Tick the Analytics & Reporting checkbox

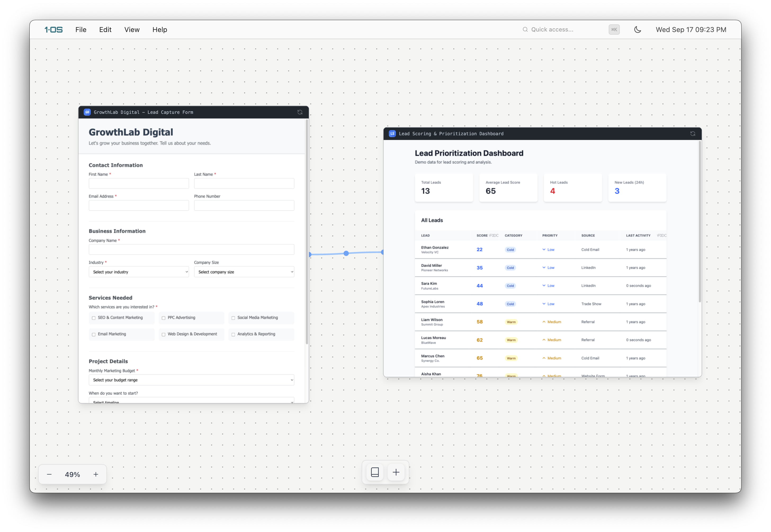[233, 334]
